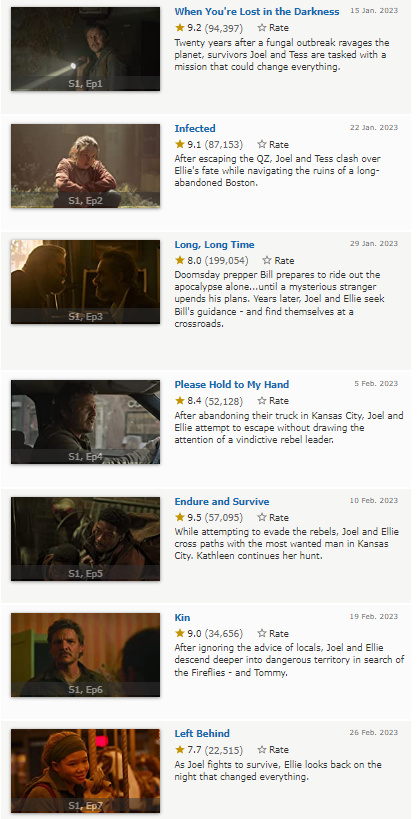Select the S1, Ep5 episode thumbnail
Viewport: 419px width, 819px height.
tap(86, 539)
